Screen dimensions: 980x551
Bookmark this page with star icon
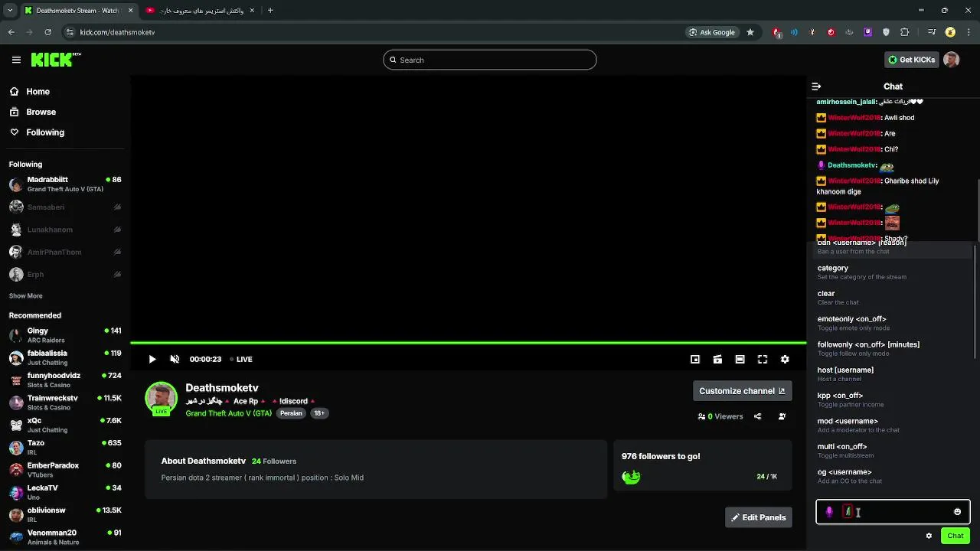click(x=750, y=32)
